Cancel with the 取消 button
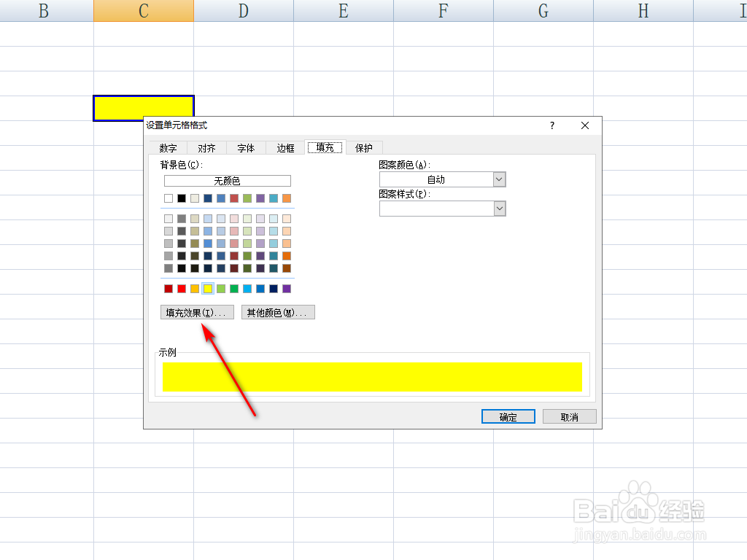747x560 pixels. click(x=569, y=416)
